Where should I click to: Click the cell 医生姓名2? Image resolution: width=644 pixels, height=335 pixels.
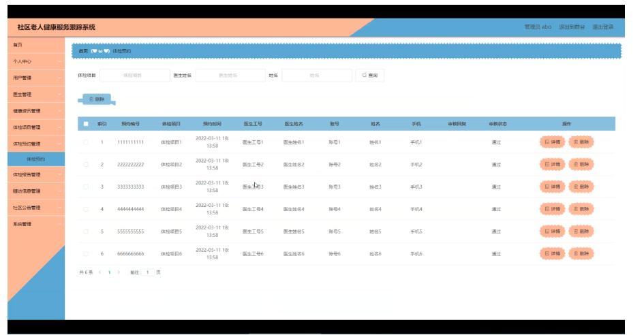[294, 164]
